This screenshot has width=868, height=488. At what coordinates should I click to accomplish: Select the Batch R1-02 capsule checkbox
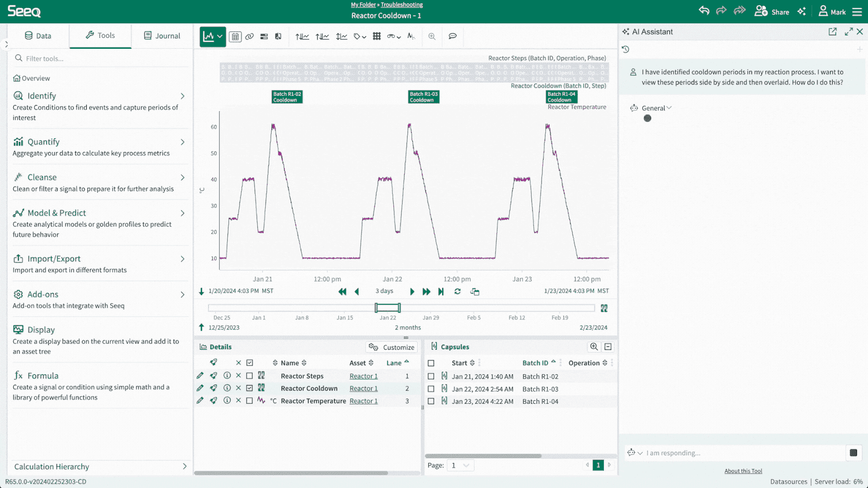tap(431, 376)
